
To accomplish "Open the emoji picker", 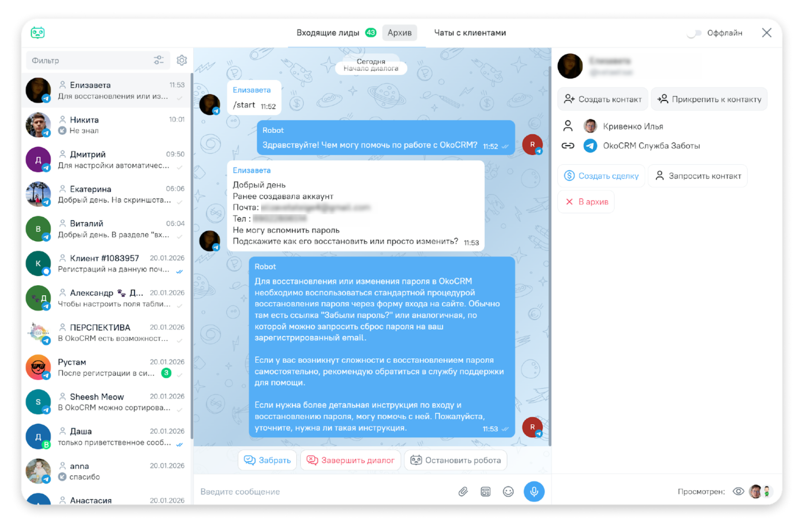I will point(508,491).
